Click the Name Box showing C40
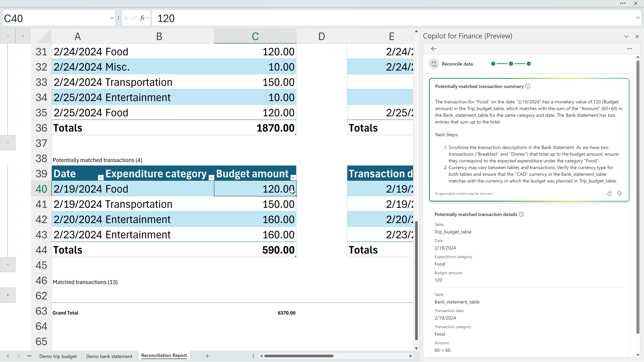644x362 pixels. (55, 18)
